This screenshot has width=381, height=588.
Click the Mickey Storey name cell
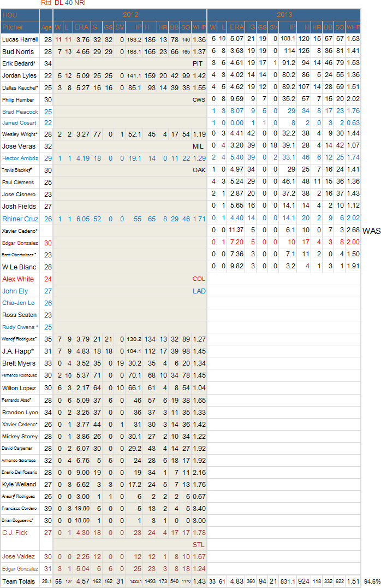[x=20, y=437]
